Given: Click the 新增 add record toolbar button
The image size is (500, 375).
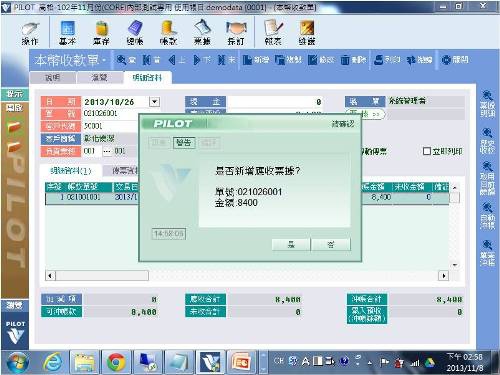Looking at the screenshot, I should point(256,60).
